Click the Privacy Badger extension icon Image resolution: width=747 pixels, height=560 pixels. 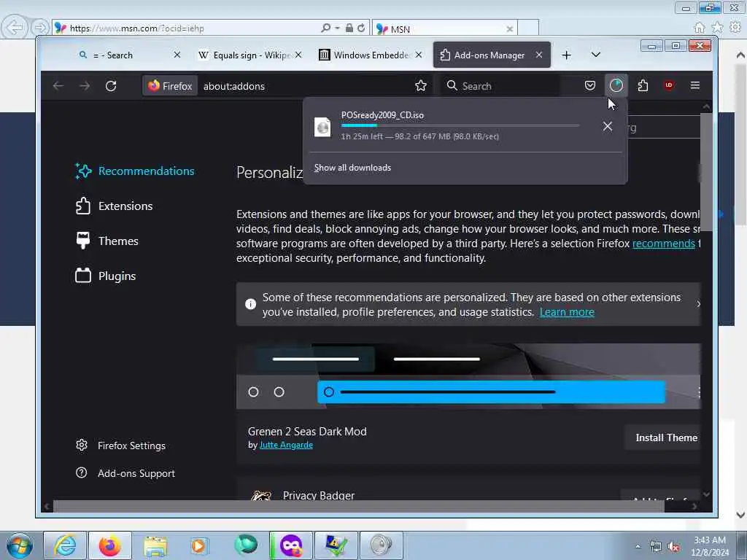[260, 495]
